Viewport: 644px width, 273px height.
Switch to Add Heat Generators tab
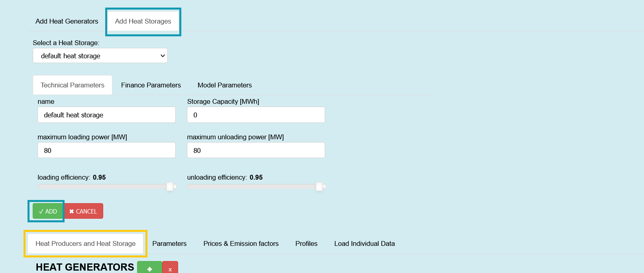[x=67, y=21]
